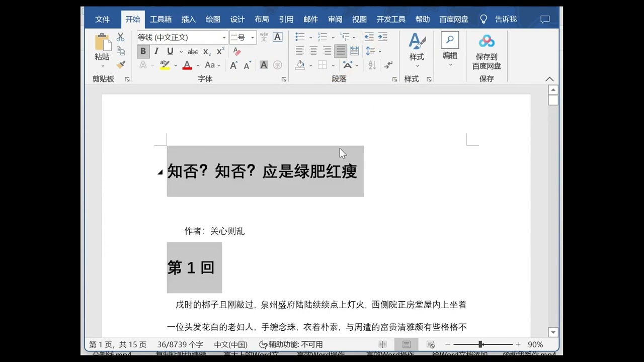The width and height of the screenshot is (644, 362).
Task: Open bullet list style dropdown
Action: [310, 37]
